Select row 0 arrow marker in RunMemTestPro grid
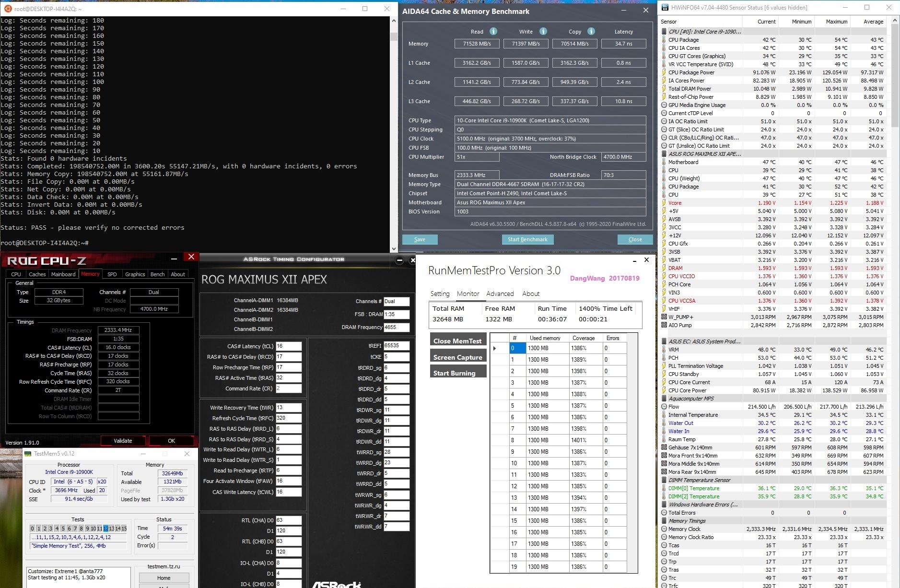This screenshot has width=900, height=588. click(495, 348)
